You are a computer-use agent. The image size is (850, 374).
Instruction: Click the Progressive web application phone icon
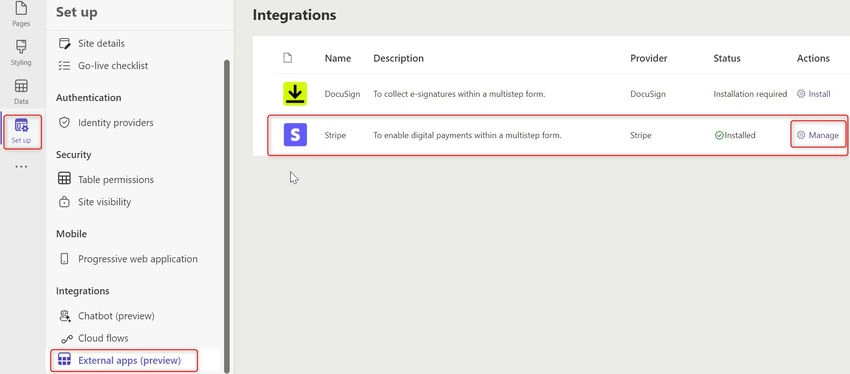[x=65, y=259]
